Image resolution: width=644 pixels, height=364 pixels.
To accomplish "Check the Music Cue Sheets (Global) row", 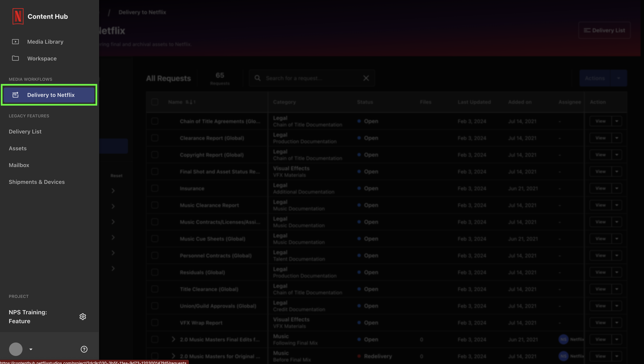I will pyautogui.click(x=155, y=239).
